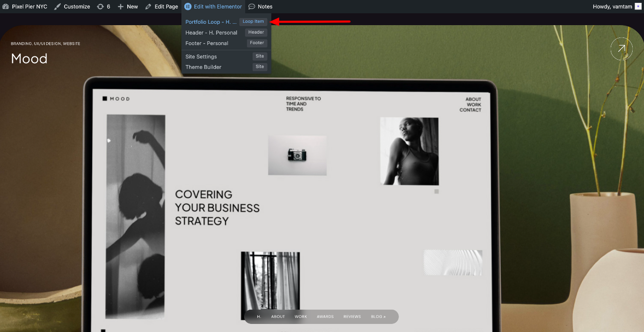Click the Site badge next to Theme Builder
This screenshot has width=644, height=332.
click(x=260, y=66)
